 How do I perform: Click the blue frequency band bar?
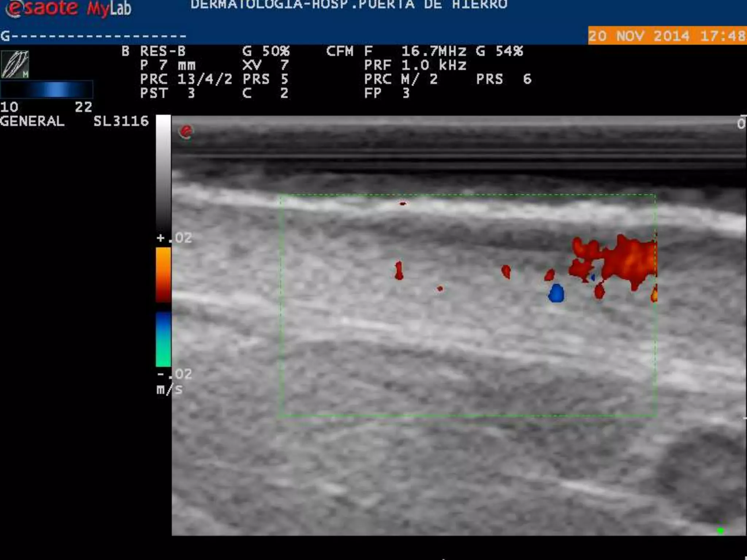47,90
